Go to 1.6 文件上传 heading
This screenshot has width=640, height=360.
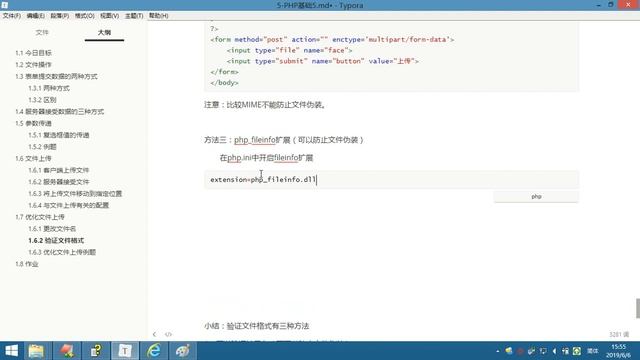point(33,158)
